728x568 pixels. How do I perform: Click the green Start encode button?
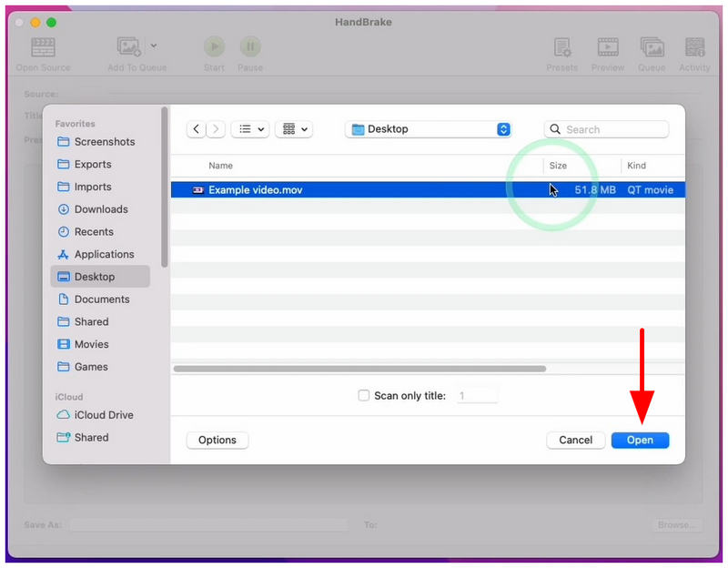(x=214, y=46)
